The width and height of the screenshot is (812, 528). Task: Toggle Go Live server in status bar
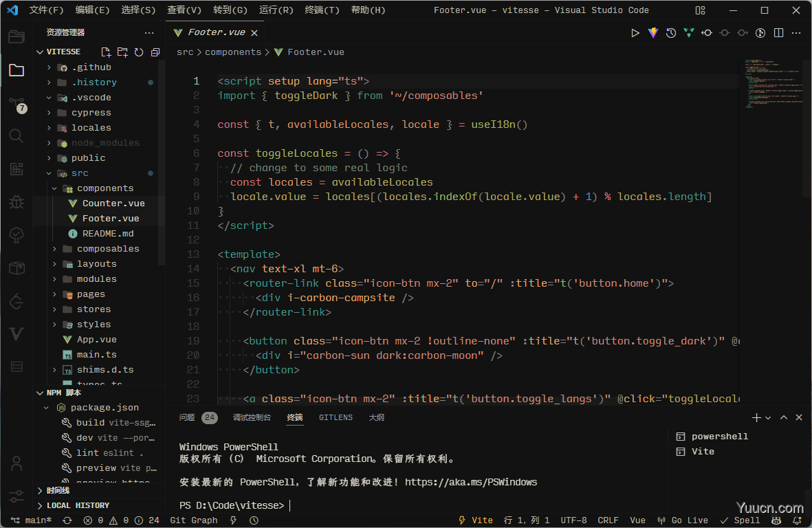click(682, 520)
